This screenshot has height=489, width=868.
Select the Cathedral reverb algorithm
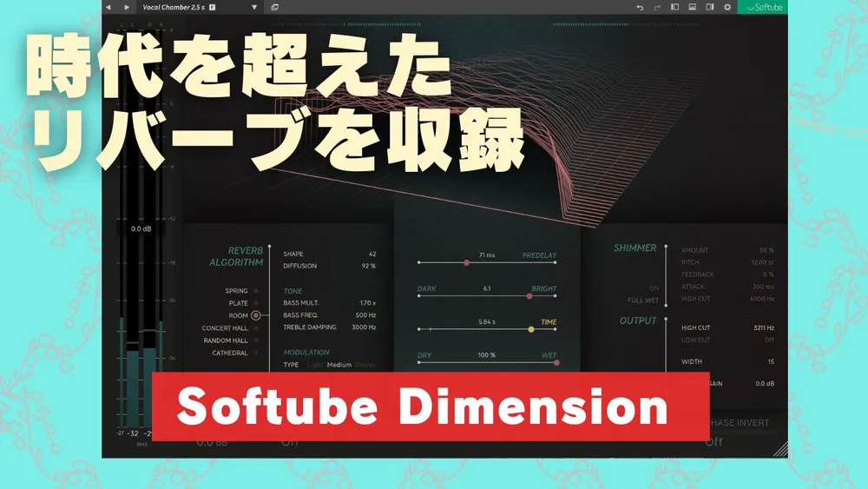point(255,353)
